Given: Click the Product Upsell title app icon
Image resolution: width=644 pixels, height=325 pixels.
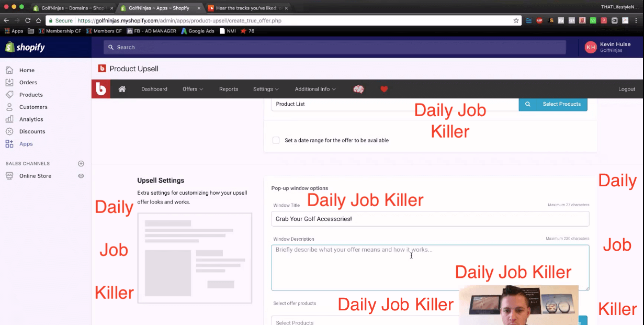Looking at the screenshot, I should 102,69.
